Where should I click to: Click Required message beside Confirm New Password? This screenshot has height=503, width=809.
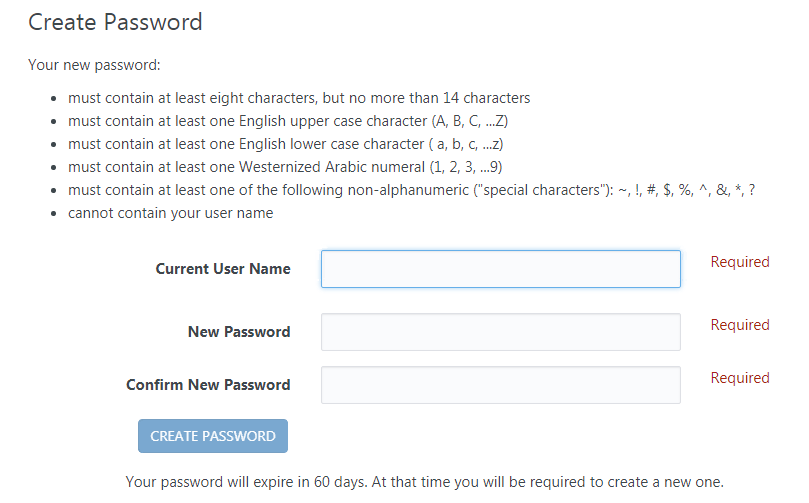739,378
